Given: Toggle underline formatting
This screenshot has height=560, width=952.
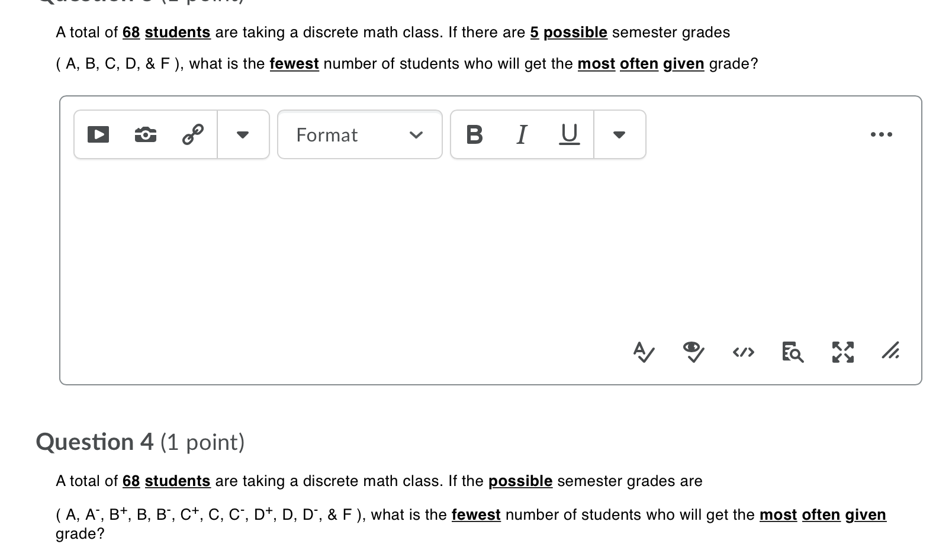Looking at the screenshot, I should click(568, 134).
